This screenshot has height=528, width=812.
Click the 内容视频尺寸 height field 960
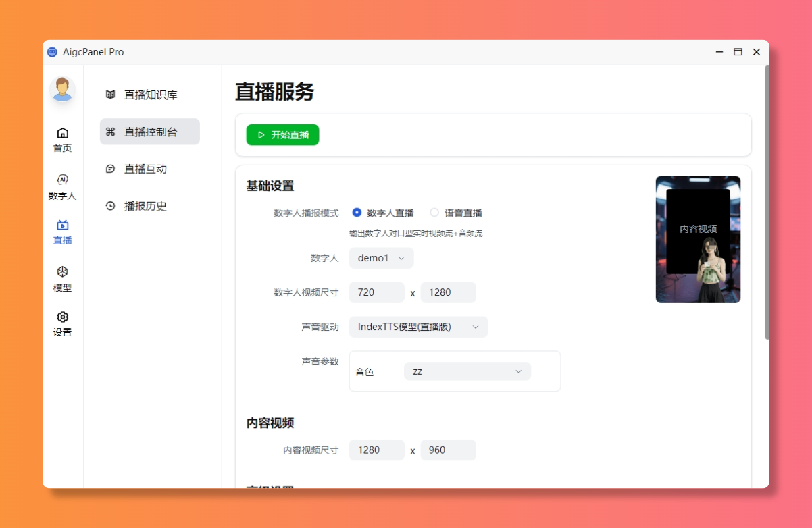click(x=448, y=450)
